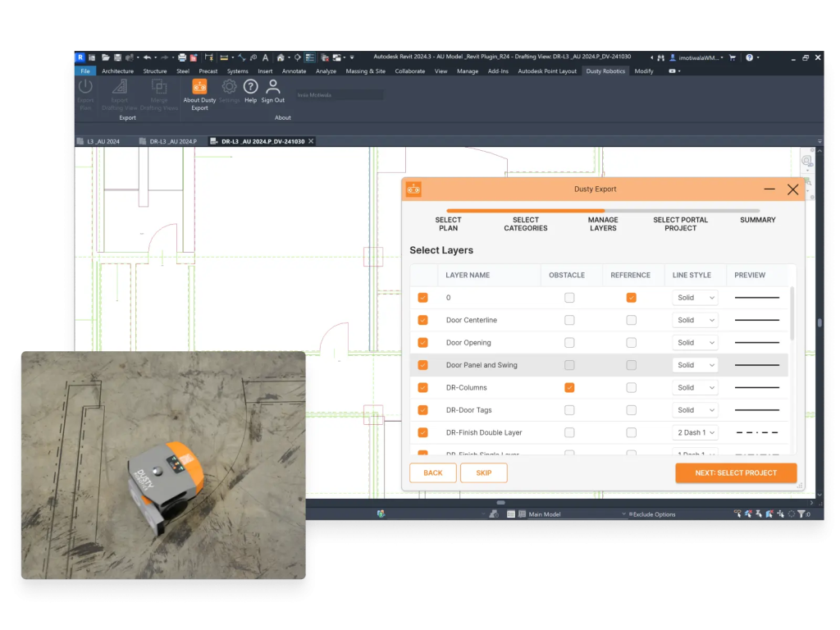Viewport: 840px width, 630px height.
Task: Uncheck Obstacle for DR-Columns
Action: 569,387
